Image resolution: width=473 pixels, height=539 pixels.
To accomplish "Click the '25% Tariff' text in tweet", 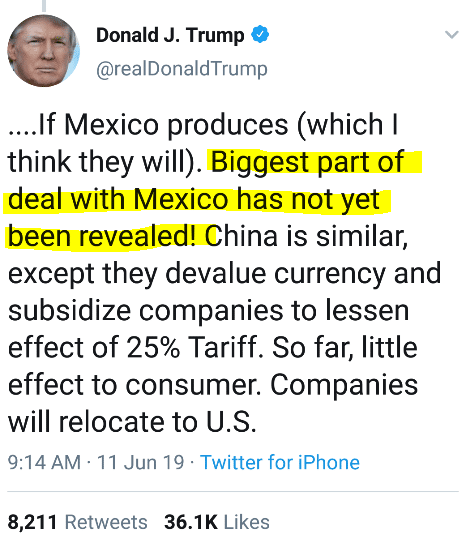I will point(192,347).
